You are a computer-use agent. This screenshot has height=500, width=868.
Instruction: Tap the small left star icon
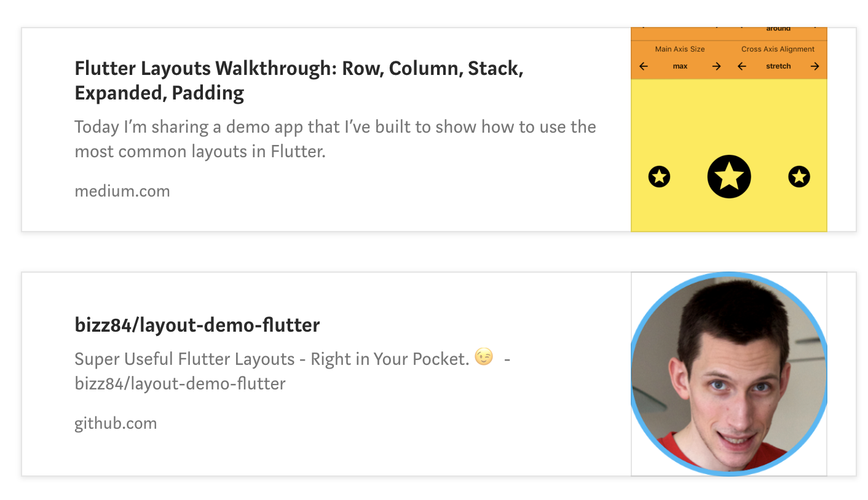(659, 177)
